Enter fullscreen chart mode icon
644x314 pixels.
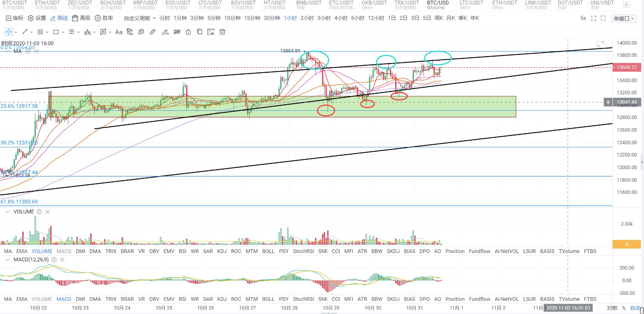coord(594,18)
